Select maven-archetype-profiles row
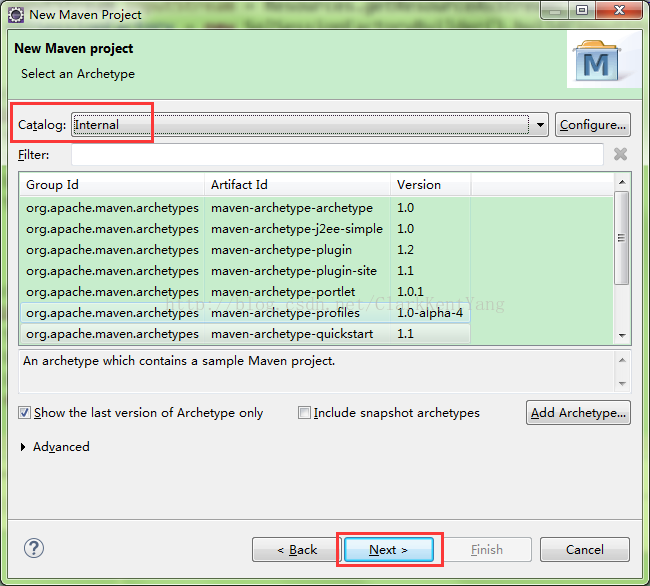The width and height of the screenshot is (650, 586). 245,313
